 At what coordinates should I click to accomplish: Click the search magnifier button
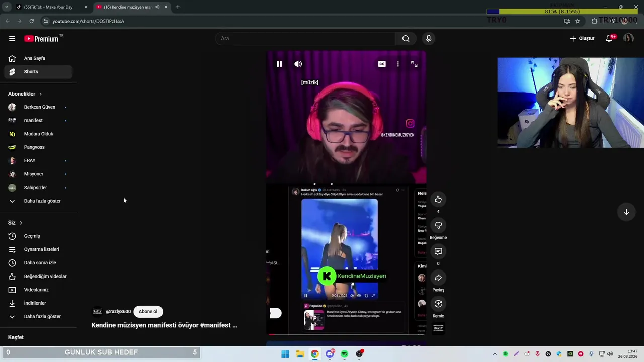click(406, 38)
